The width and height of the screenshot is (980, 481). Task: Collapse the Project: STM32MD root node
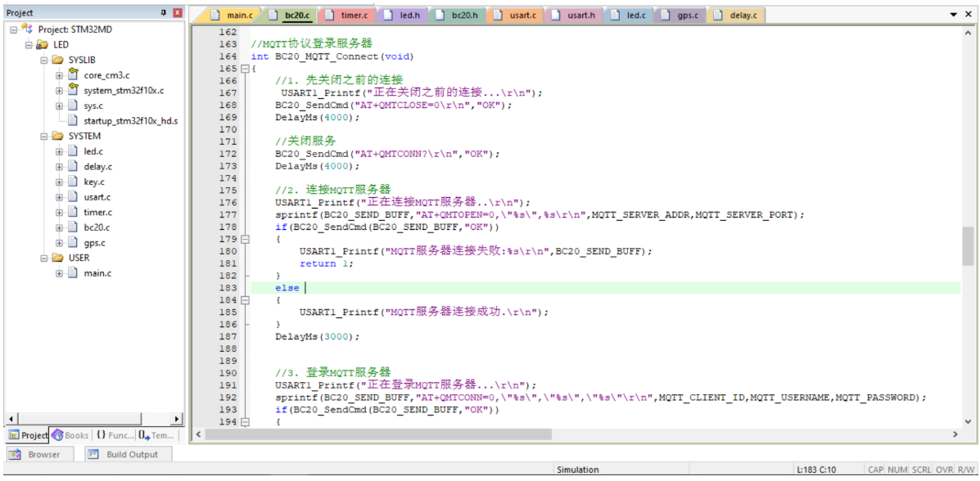coord(14,29)
